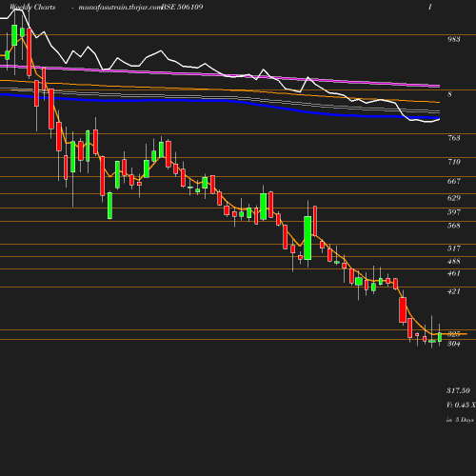Click the 317.50 closing price value
The width and height of the screenshot is (476, 476).
[x=458, y=390]
